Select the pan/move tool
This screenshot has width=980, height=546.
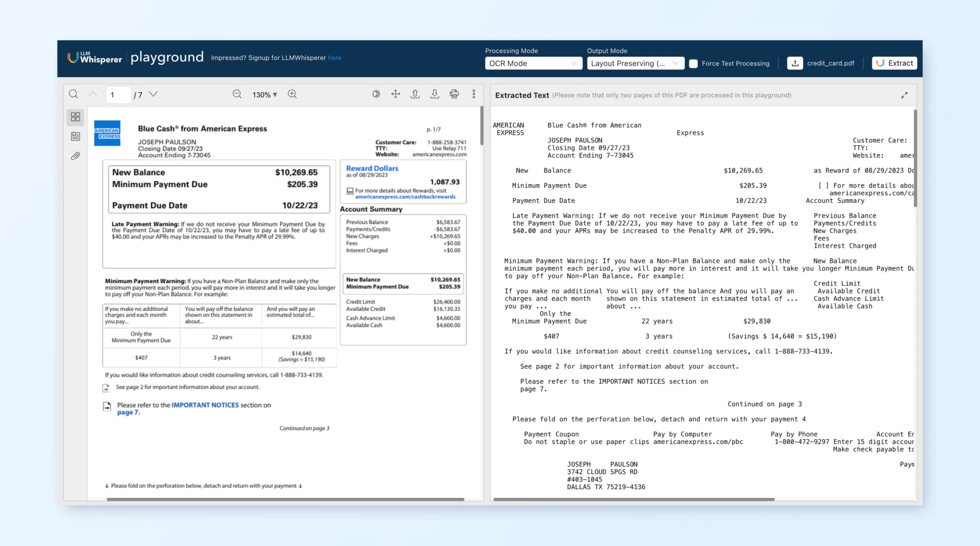396,94
